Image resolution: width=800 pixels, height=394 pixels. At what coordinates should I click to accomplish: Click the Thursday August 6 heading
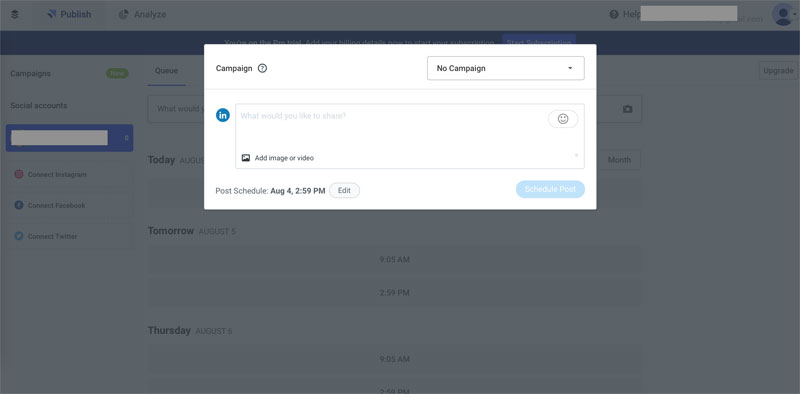190,331
